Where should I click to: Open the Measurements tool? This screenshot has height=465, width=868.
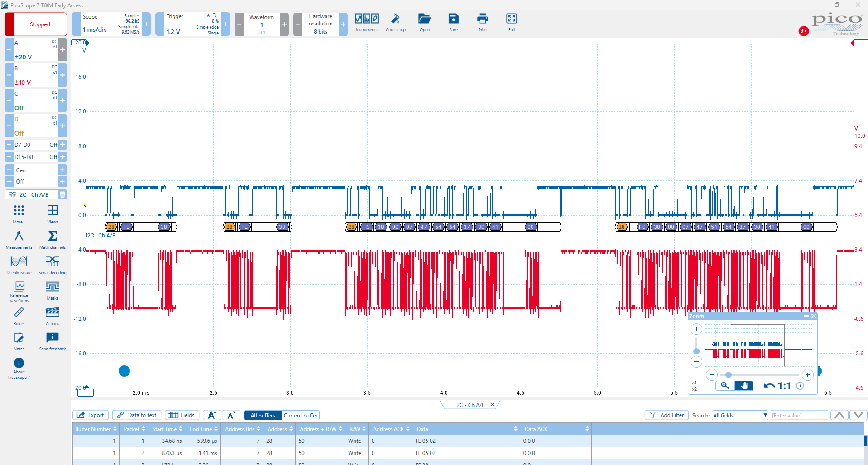(19, 240)
